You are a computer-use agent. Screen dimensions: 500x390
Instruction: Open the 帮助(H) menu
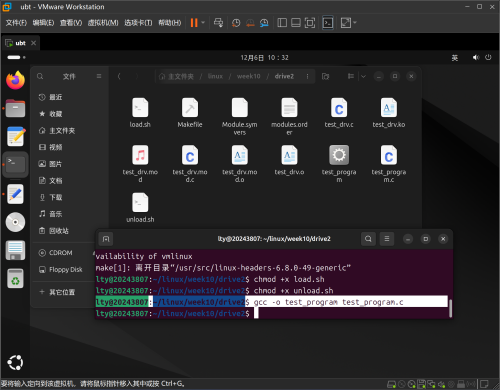(x=170, y=23)
